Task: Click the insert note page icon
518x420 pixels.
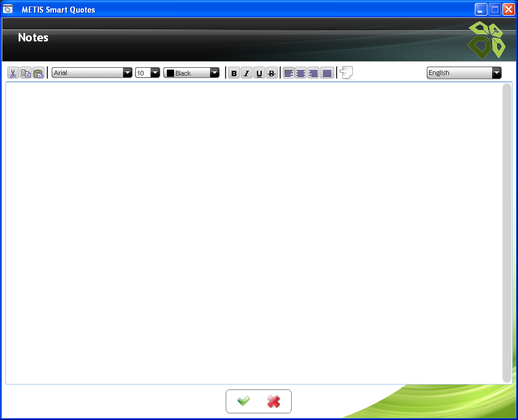Action: point(346,73)
